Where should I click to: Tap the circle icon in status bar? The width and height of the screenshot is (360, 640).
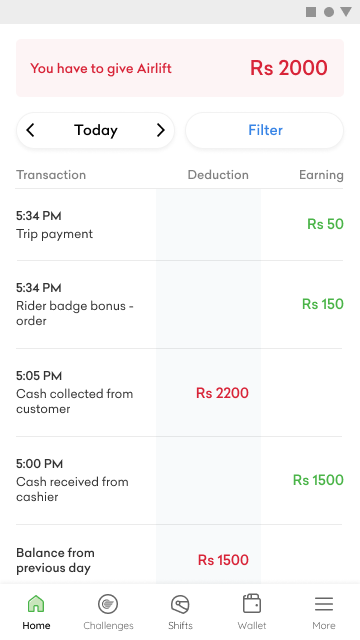pyautogui.click(x=329, y=12)
